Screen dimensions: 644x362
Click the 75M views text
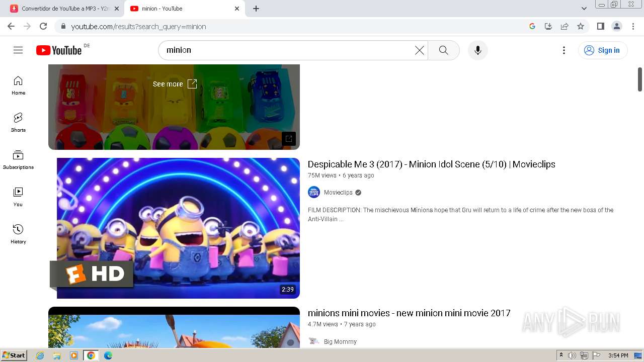[322, 175]
